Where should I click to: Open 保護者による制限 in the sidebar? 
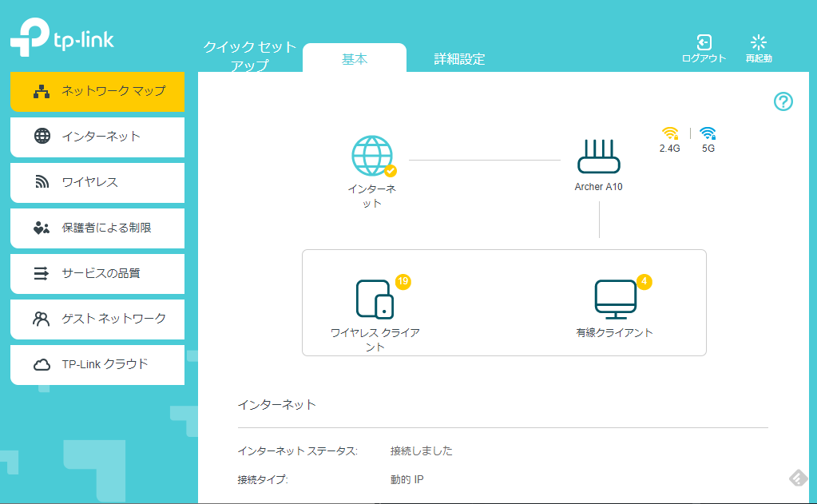coord(97,228)
